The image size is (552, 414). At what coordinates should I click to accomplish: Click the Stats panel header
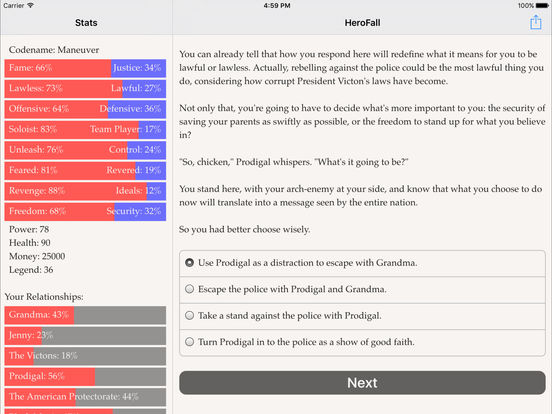86,23
